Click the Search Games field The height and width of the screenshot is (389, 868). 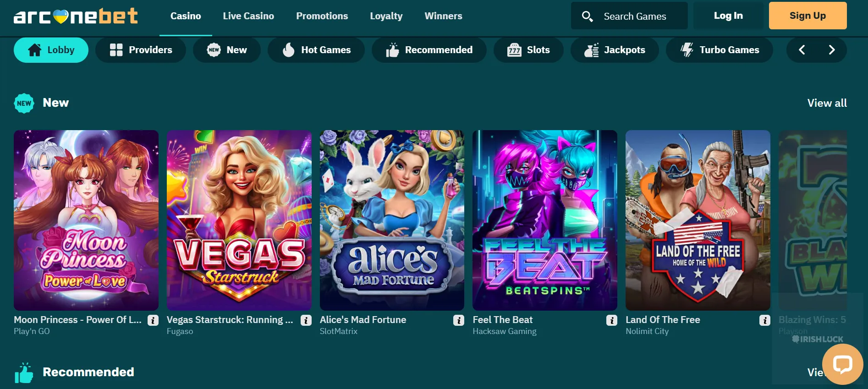click(629, 16)
